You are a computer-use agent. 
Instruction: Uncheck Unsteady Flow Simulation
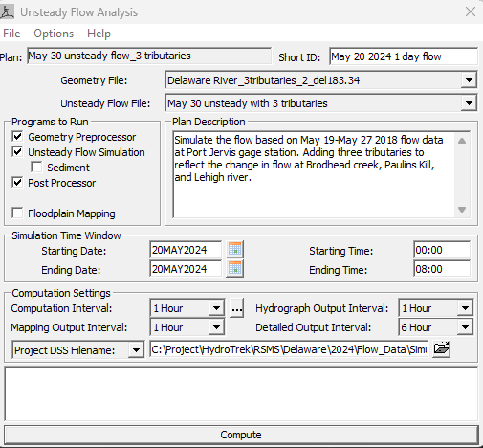click(x=17, y=152)
